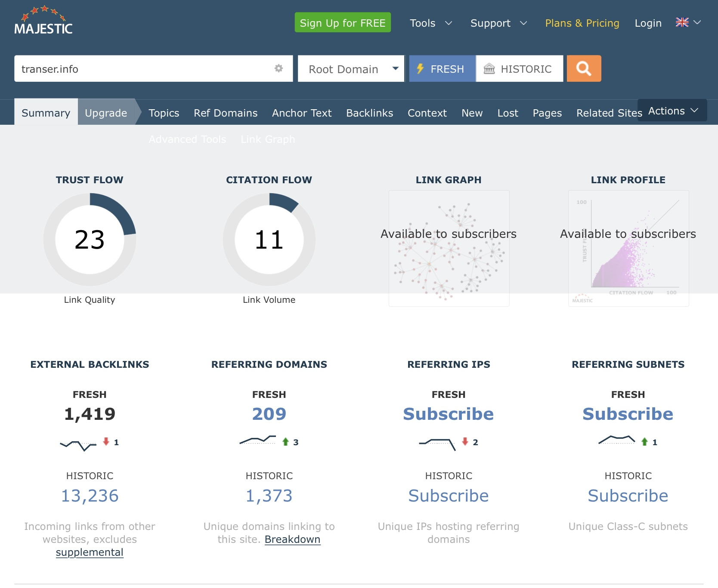Image resolution: width=718 pixels, height=588 pixels.
Task: Click the EXTERNAL BACKLINKS heading
Action: [x=90, y=364]
